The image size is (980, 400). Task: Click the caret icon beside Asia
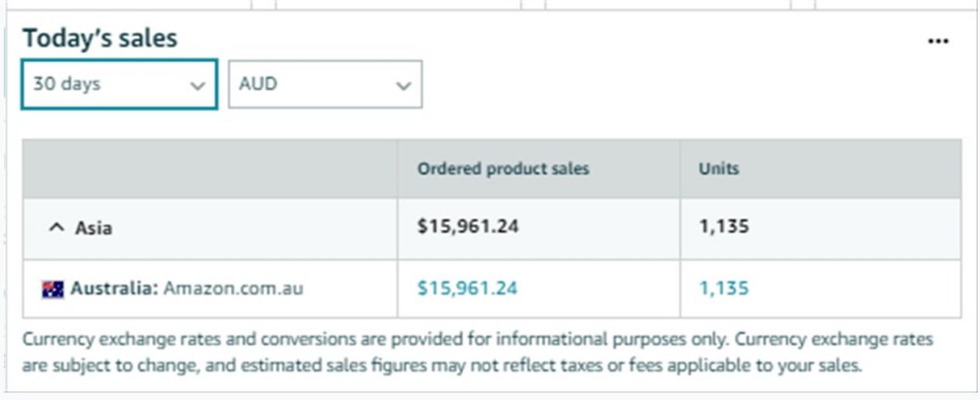pyautogui.click(x=56, y=228)
